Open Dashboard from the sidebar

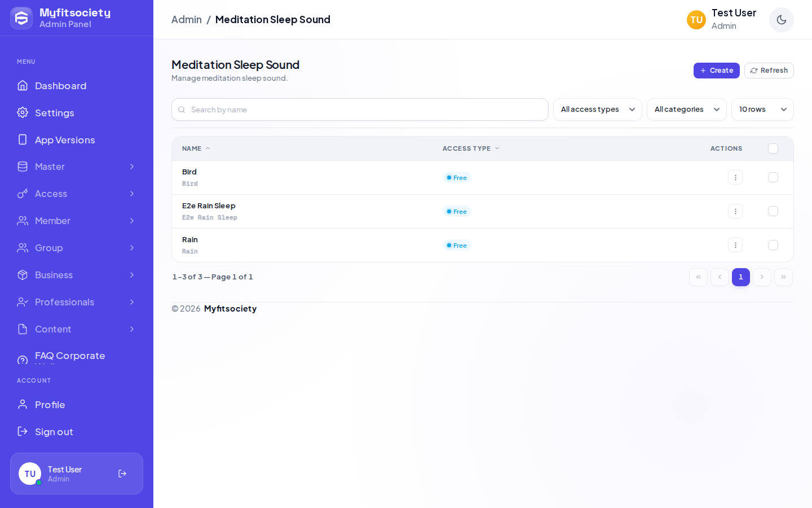77,86
